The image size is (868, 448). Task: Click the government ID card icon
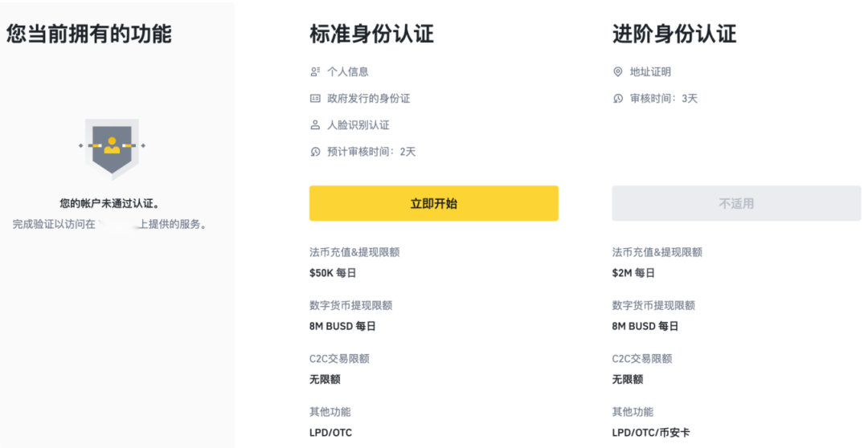(x=315, y=99)
